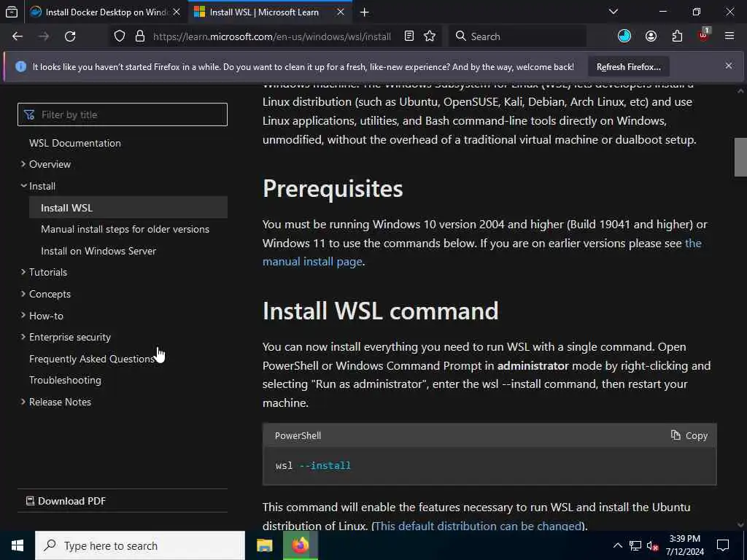
Task: List all tabs dropdown arrow
Action: click(x=614, y=12)
